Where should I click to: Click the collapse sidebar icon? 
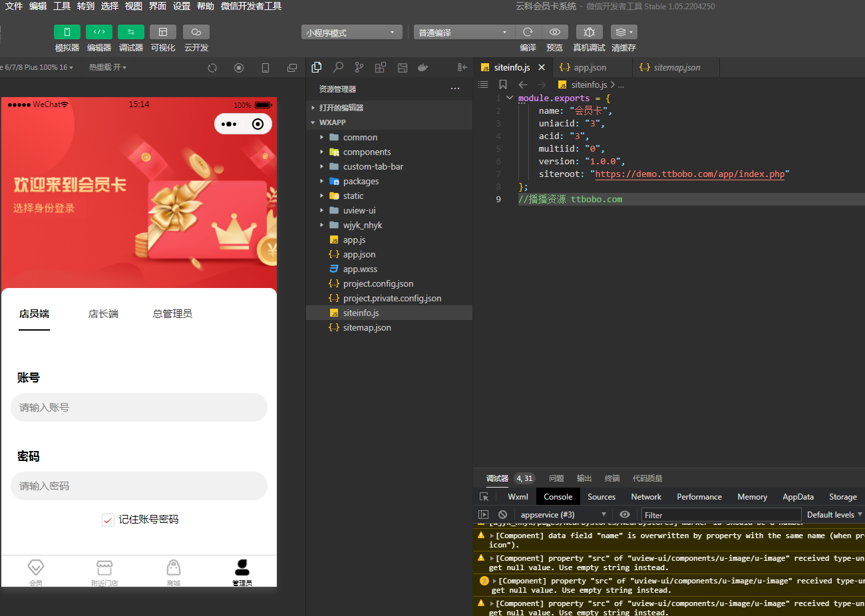(x=462, y=67)
